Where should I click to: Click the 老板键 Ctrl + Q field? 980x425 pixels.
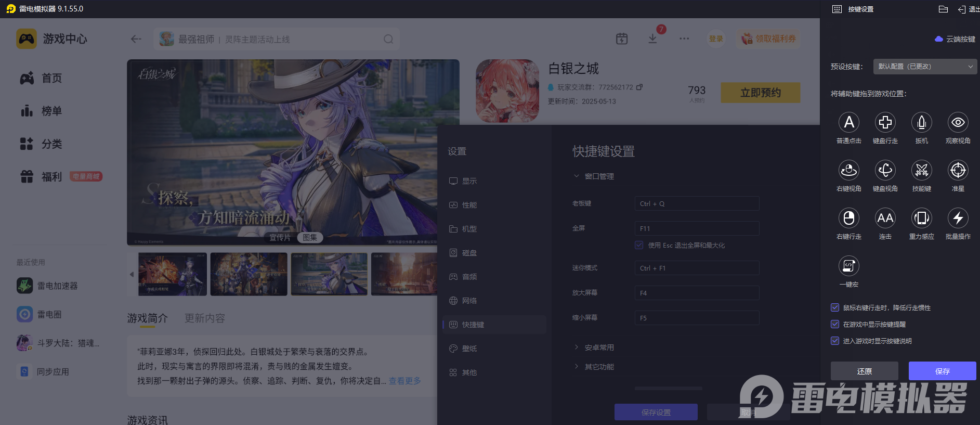point(697,203)
